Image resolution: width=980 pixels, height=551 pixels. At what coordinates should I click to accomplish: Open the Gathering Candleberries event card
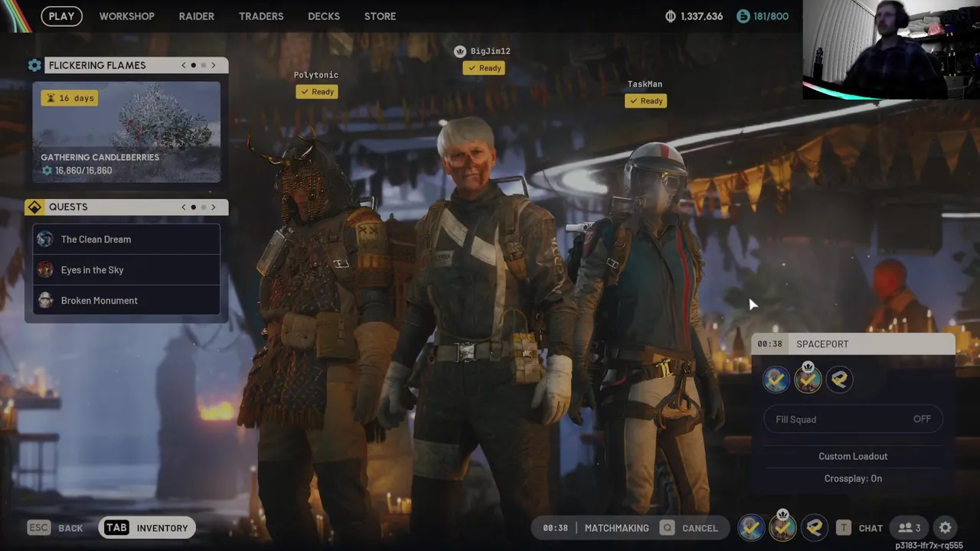[126, 132]
